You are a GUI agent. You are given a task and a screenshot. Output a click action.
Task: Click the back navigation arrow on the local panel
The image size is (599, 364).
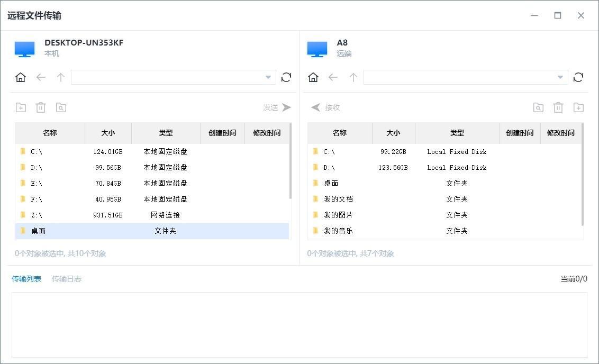(x=41, y=77)
